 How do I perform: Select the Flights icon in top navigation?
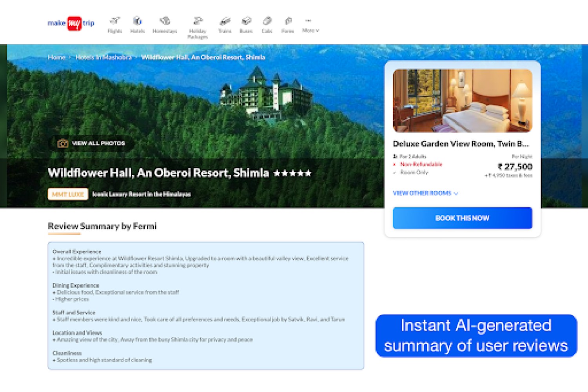(115, 20)
